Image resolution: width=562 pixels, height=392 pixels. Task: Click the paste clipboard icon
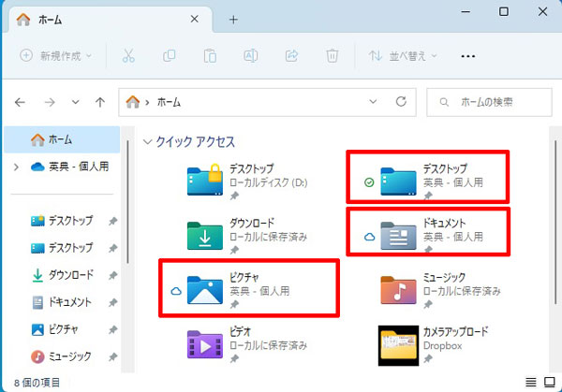[x=210, y=56]
